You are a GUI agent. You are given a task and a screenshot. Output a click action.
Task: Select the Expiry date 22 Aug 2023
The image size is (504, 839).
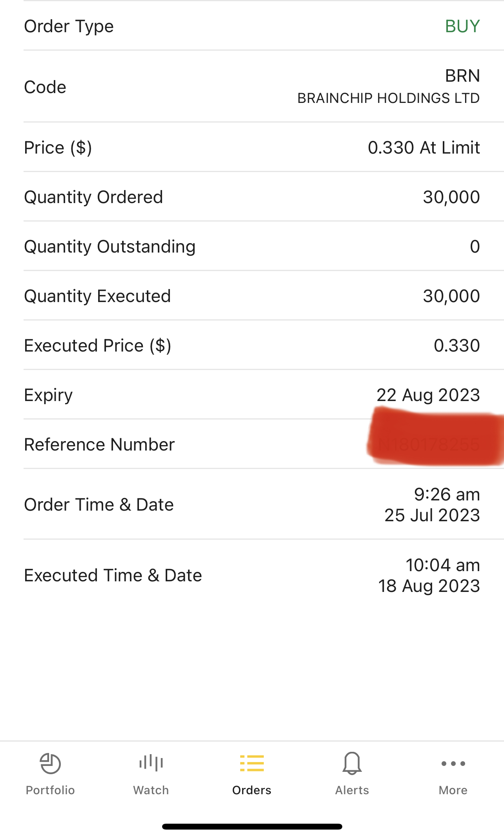pos(428,395)
